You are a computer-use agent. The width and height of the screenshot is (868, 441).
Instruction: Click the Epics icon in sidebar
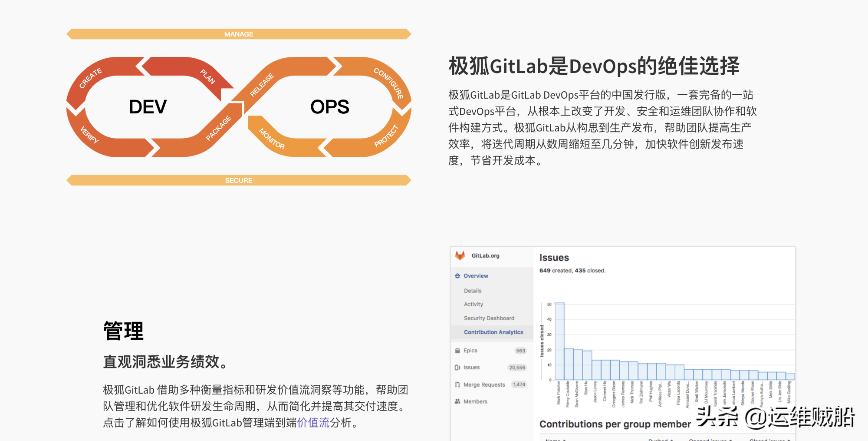pyautogui.click(x=457, y=351)
